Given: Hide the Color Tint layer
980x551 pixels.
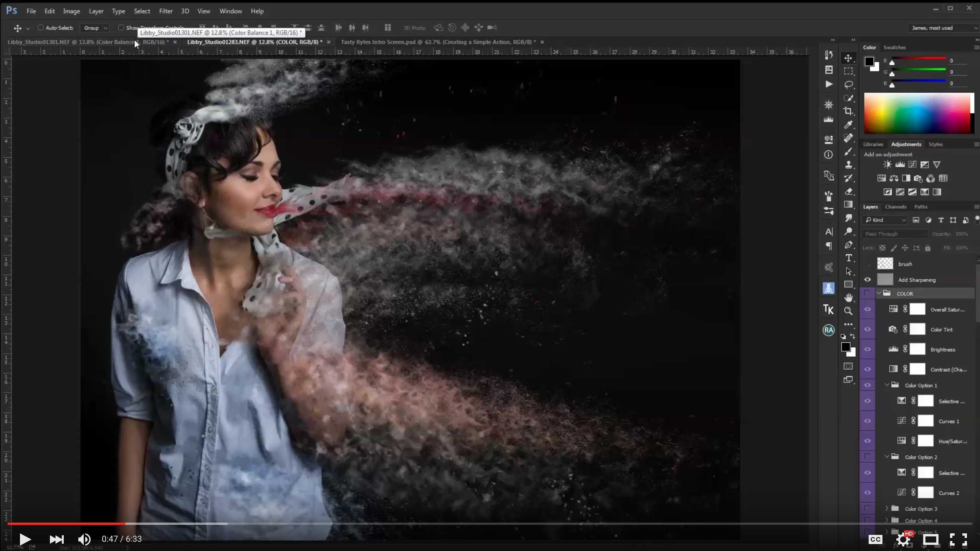Looking at the screenshot, I should [867, 329].
